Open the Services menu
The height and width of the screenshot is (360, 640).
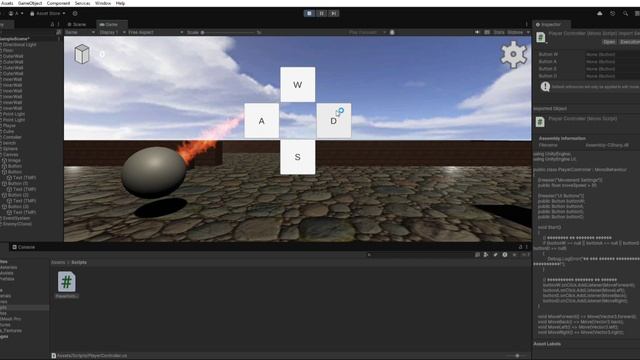[82, 3]
